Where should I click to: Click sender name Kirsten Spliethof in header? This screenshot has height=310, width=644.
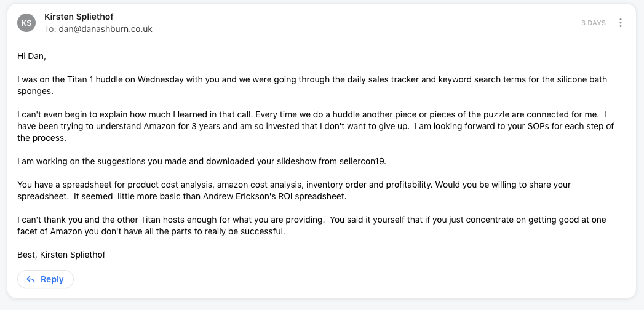tap(79, 17)
